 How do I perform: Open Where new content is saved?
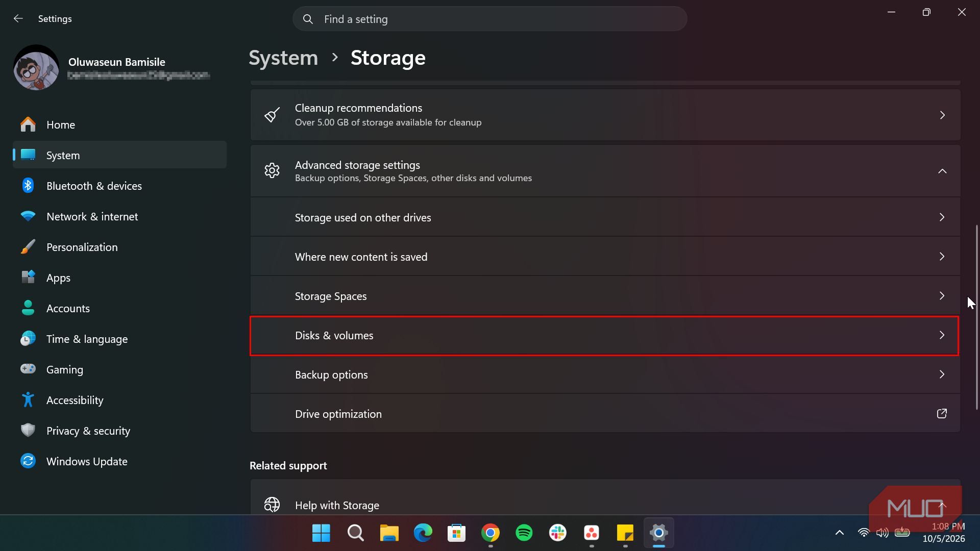click(605, 257)
